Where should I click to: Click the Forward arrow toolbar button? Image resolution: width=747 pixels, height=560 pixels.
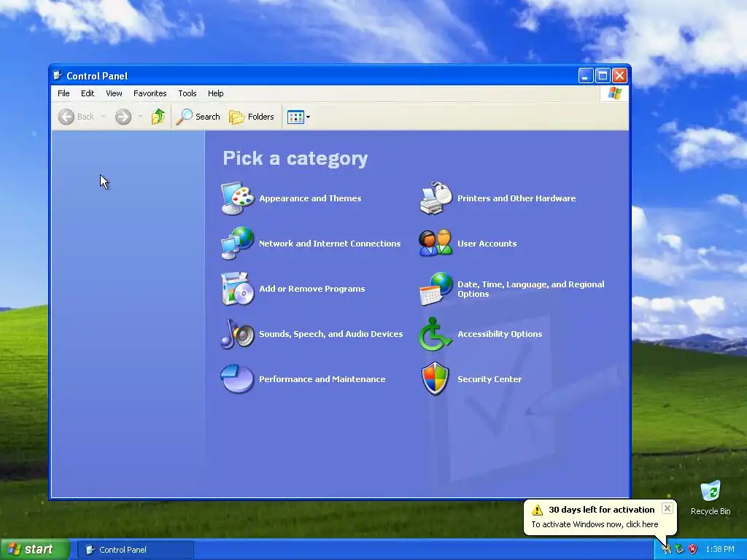[123, 117]
